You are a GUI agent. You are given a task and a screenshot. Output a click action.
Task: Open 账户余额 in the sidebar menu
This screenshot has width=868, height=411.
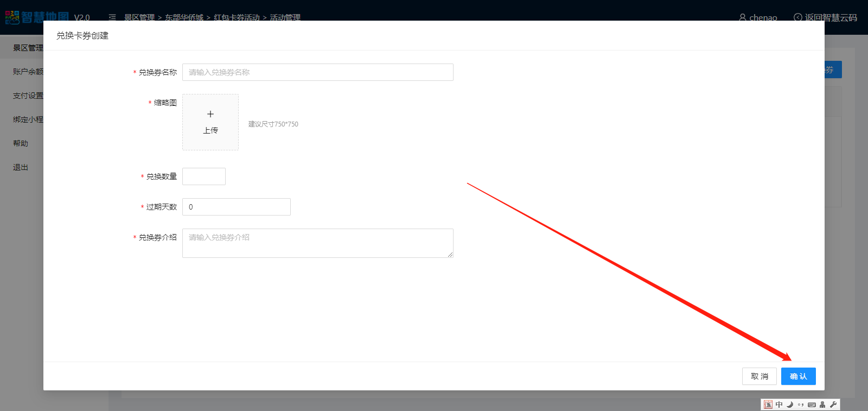tap(28, 72)
